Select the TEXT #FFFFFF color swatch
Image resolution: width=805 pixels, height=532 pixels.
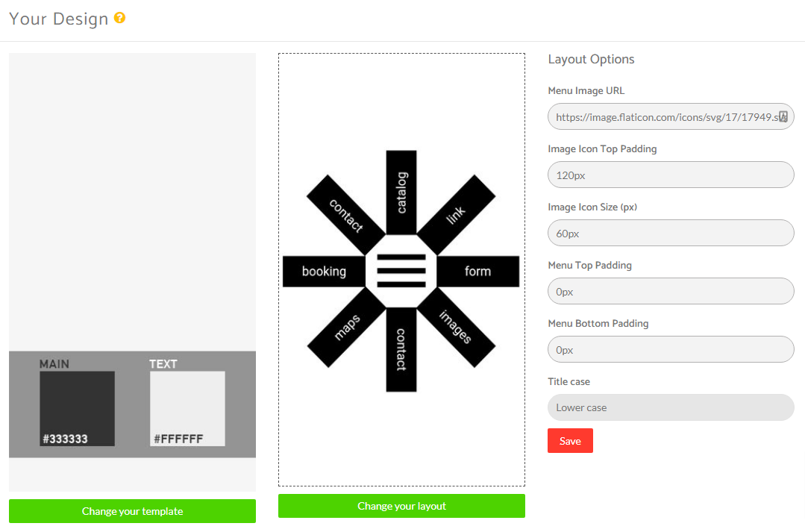click(187, 407)
